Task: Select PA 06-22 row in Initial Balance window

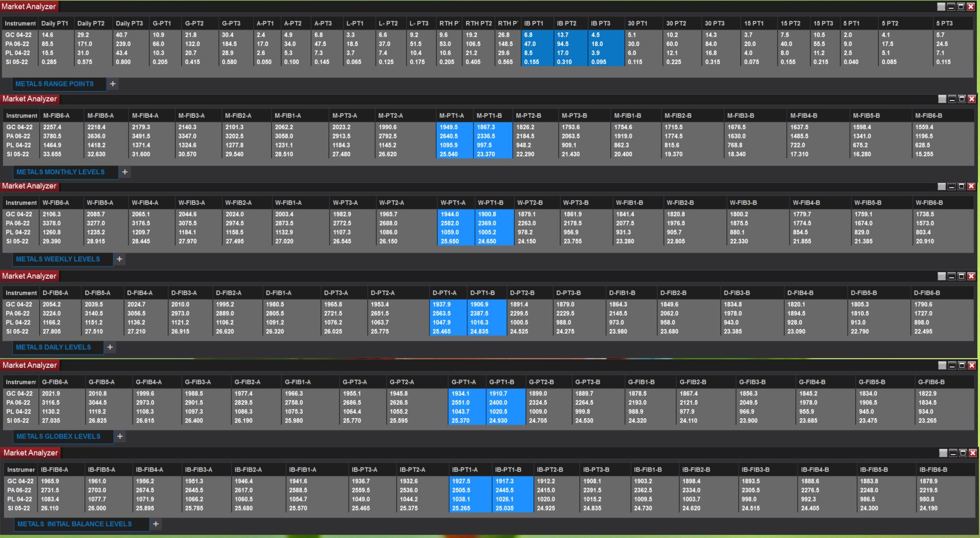Action: click(489, 490)
